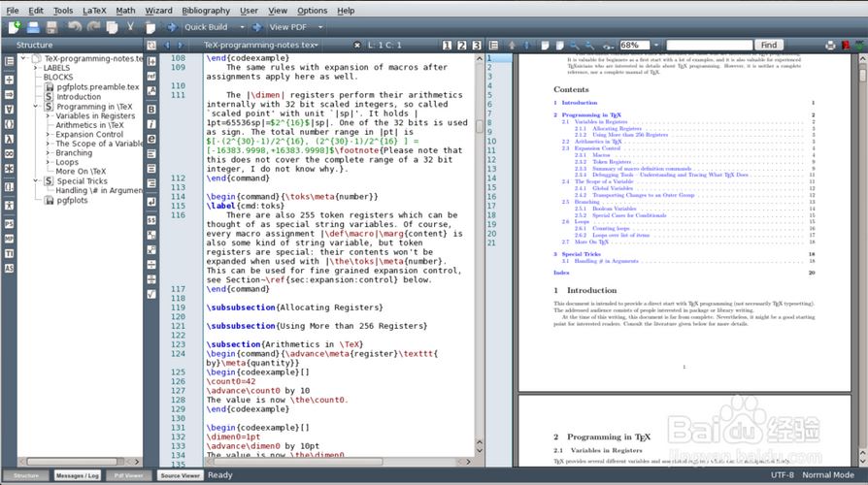868x485 pixels.
Task: Click the Save document icon
Action: point(52,27)
